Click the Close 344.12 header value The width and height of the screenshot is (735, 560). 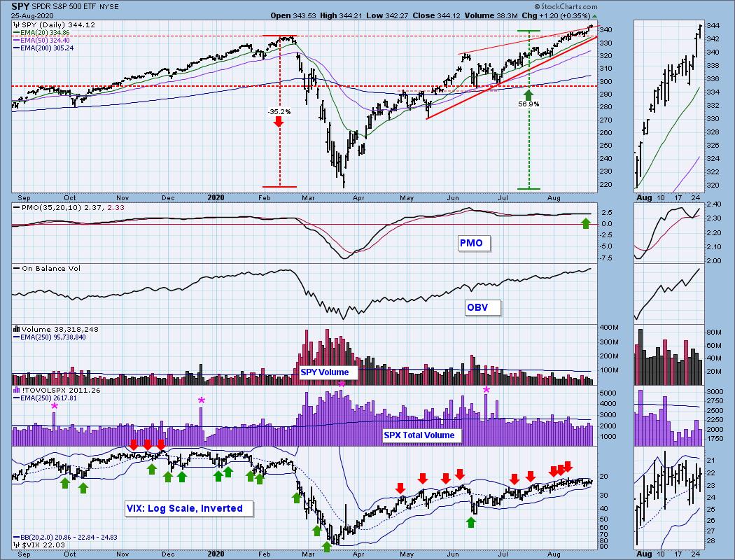436,15
